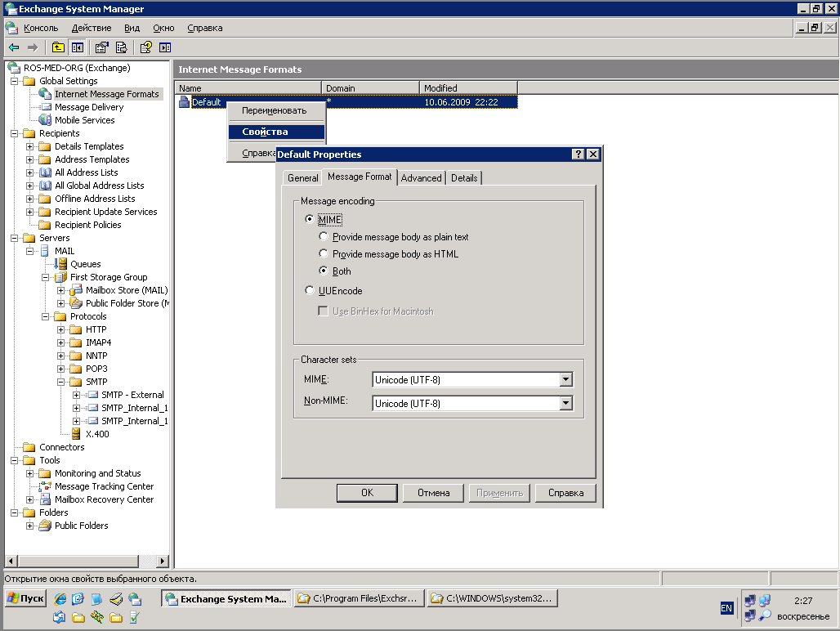Viewport: 840px width, 631px height.
Task: Collapse the Global Settings tree node
Action: pyautogui.click(x=15, y=81)
